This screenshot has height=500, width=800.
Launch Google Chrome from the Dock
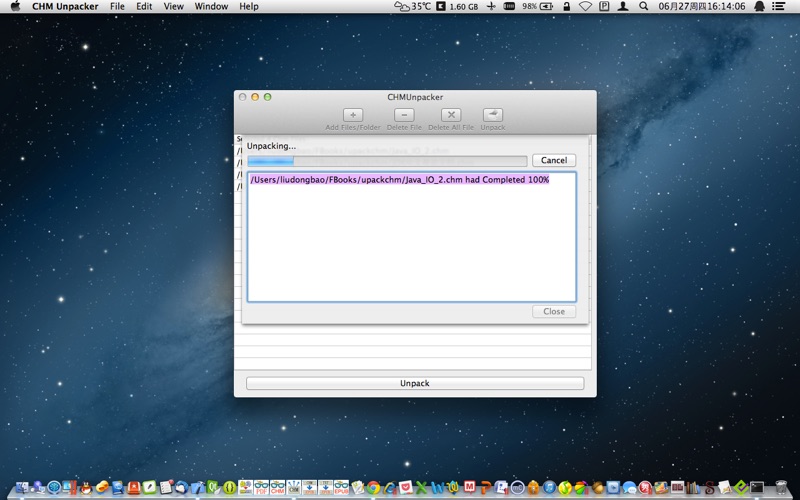(373, 488)
